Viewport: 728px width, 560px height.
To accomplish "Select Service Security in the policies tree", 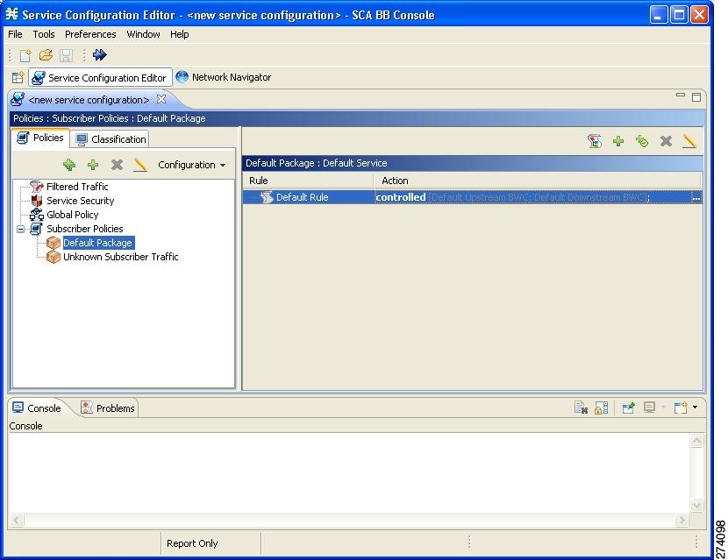I will 81,201.
